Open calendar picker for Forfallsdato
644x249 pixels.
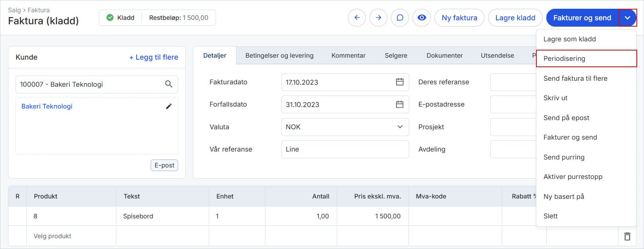tap(399, 104)
